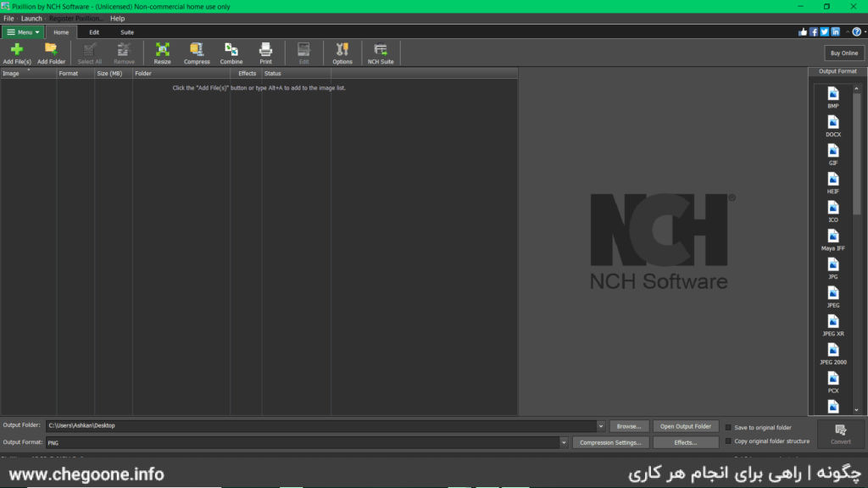Share on LinkedIn icon
Image resolution: width=868 pixels, height=488 pixels.
click(x=835, y=32)
